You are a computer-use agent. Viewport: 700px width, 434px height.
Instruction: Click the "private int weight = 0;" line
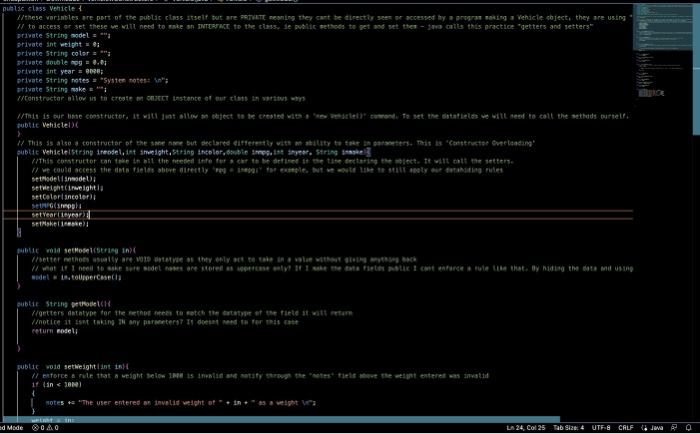point(58,44)
